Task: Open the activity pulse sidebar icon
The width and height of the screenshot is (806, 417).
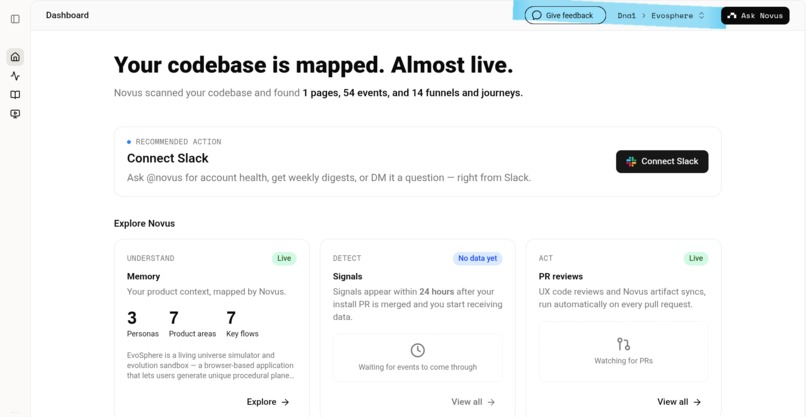Action: click(x=15, y=76)
